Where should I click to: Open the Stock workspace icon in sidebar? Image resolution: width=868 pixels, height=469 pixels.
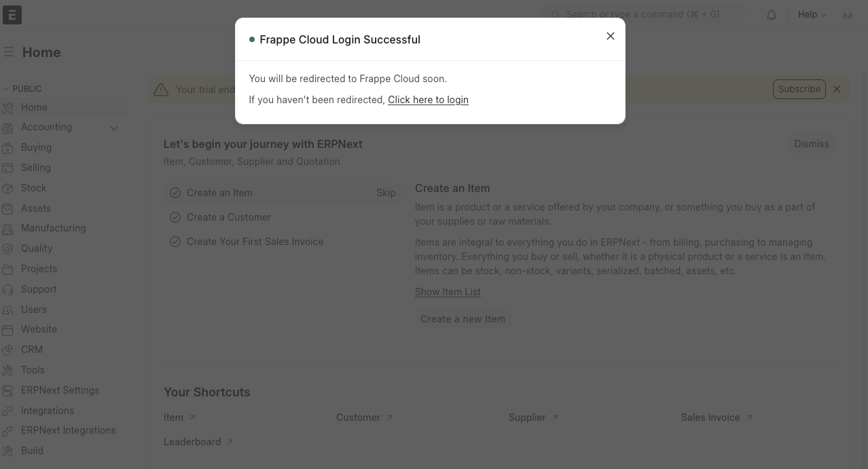click(8, 188)
